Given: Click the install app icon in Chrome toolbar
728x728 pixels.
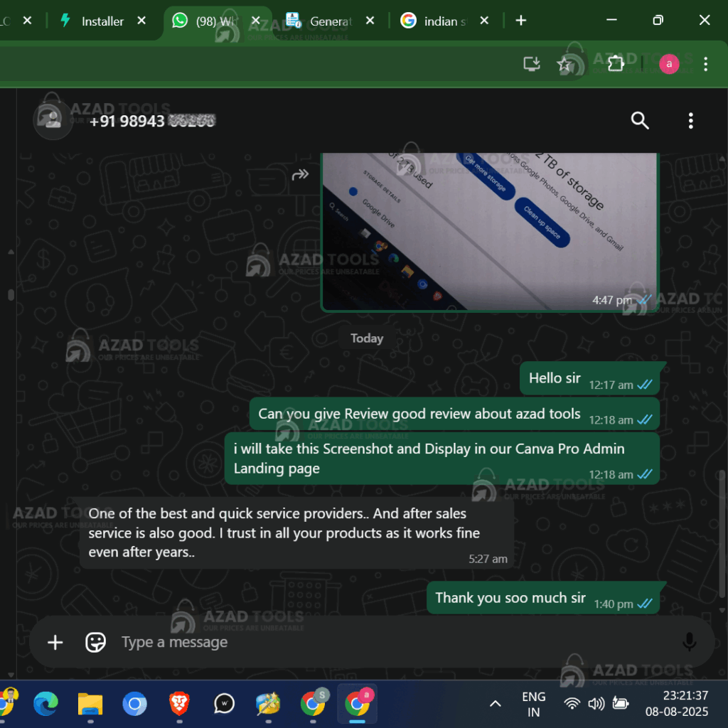Looking at the screenshot, I should pyautogui.click(x=532, y=64).
